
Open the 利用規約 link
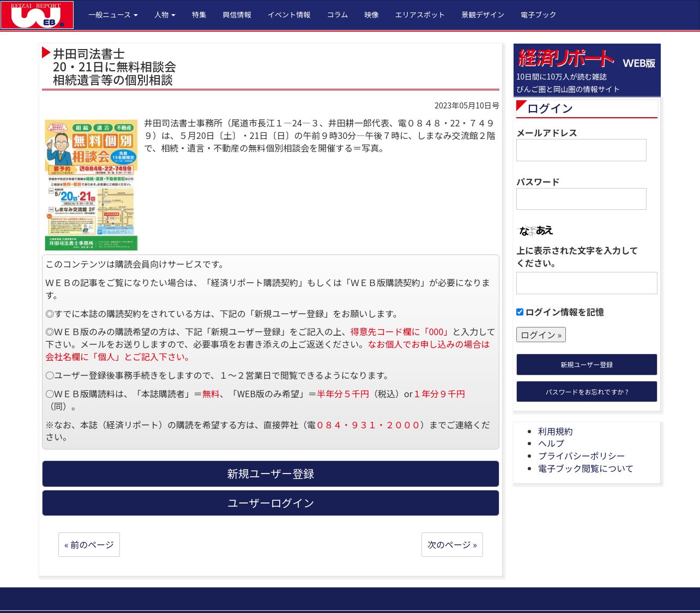(555, 432)
